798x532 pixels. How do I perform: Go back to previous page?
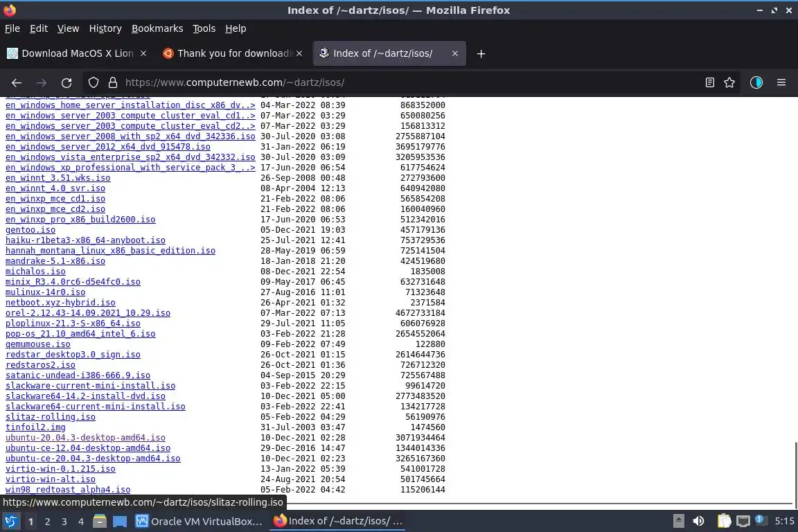tap(17, 82)
